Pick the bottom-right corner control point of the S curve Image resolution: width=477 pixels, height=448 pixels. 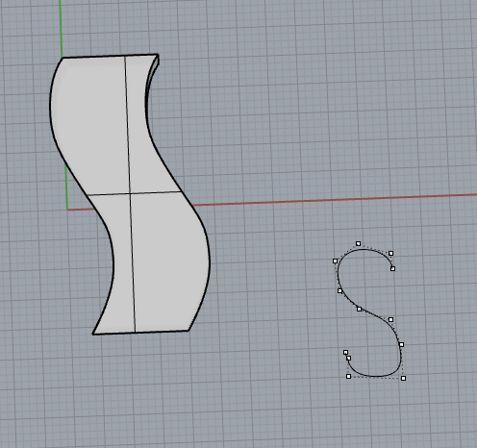[403, 379]
